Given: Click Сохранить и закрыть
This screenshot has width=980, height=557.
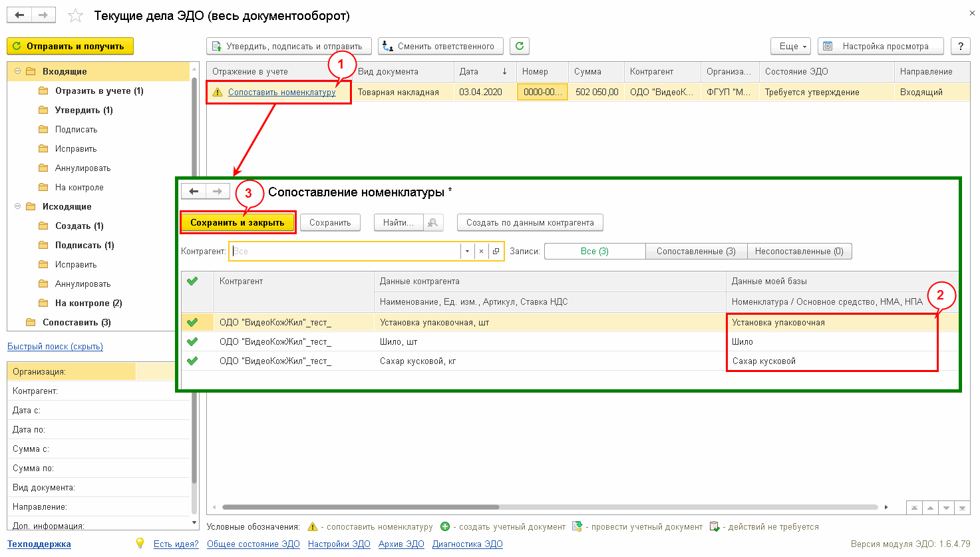Looking at the screenshot, I should [238, 222].
